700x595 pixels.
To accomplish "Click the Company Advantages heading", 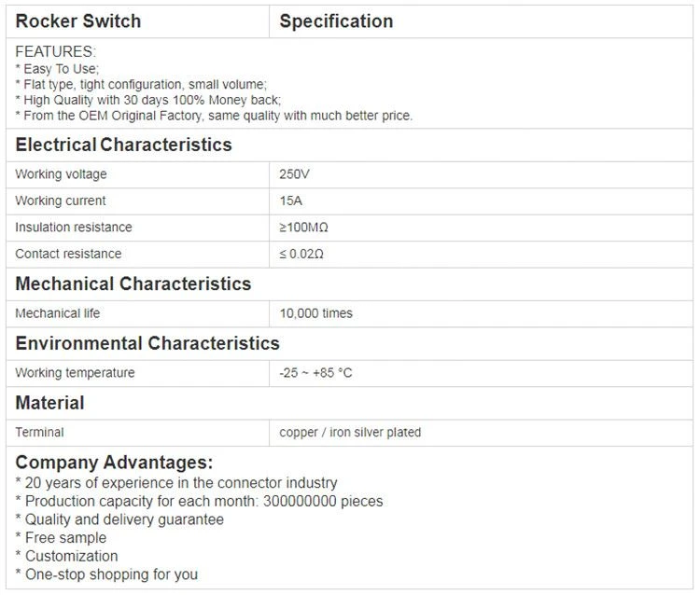I will (x=114, y=463).
